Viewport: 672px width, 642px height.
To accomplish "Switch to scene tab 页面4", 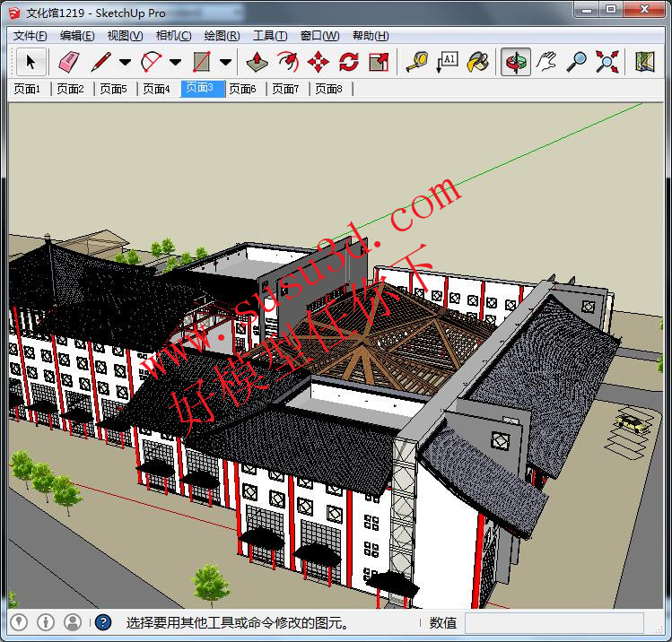I will [x=157, y=89].
